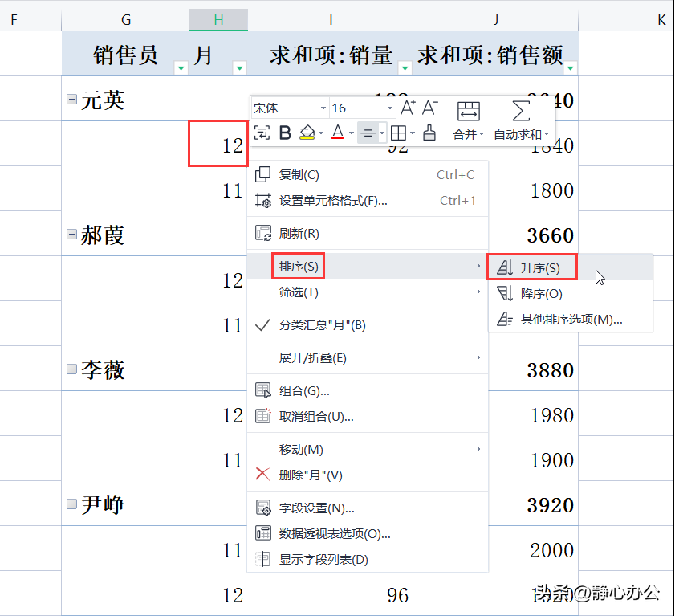
Task: Collapse the 李薇 group
Action: [x=72, y=369]
